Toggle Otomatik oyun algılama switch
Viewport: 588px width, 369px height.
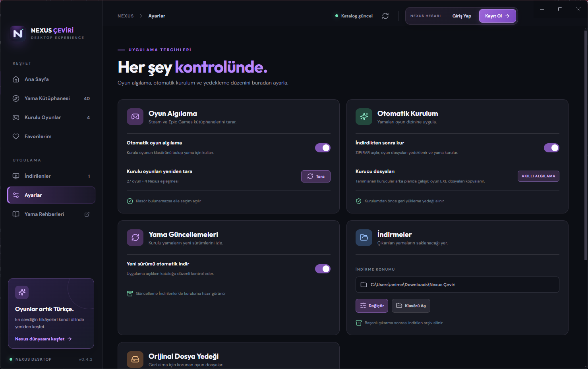(323, 148)
